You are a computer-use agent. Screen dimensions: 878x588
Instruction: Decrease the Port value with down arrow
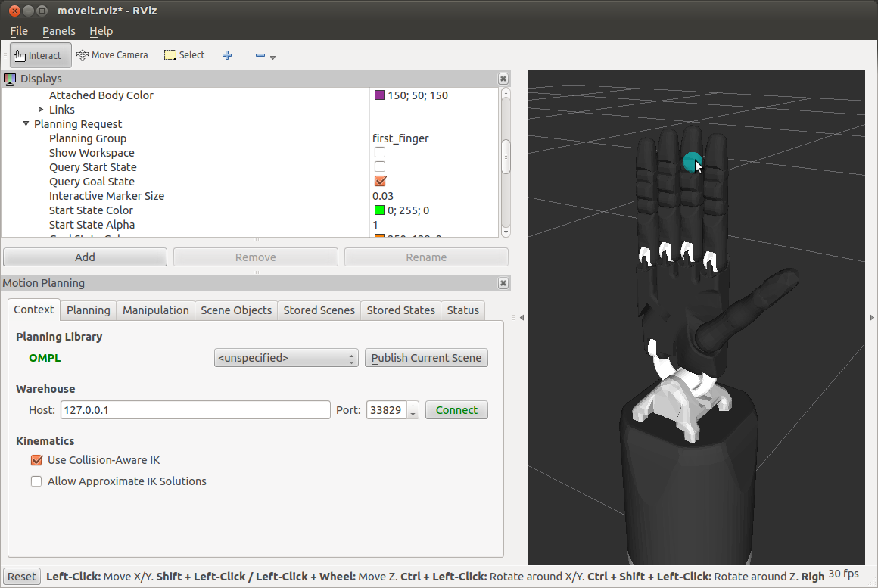coord(413,415)
